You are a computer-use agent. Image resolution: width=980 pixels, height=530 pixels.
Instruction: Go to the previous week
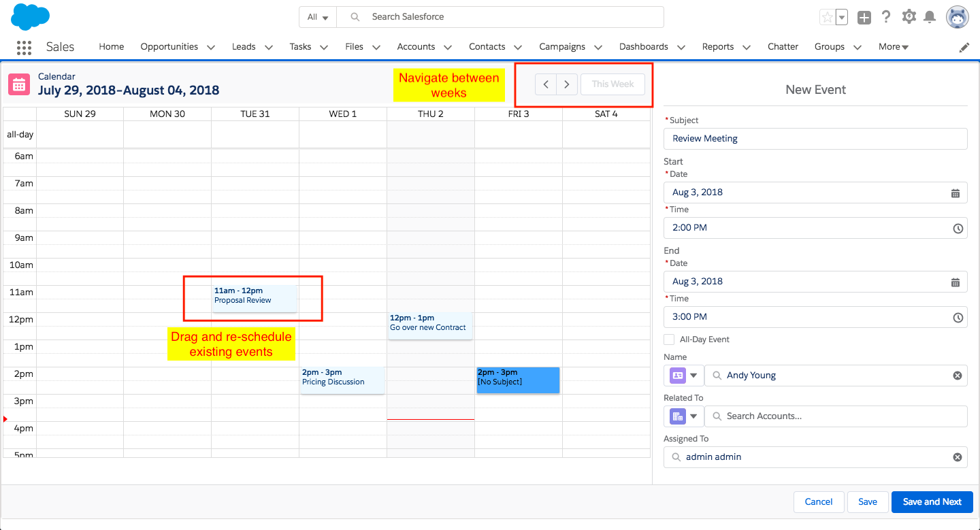tap(546, 84)
